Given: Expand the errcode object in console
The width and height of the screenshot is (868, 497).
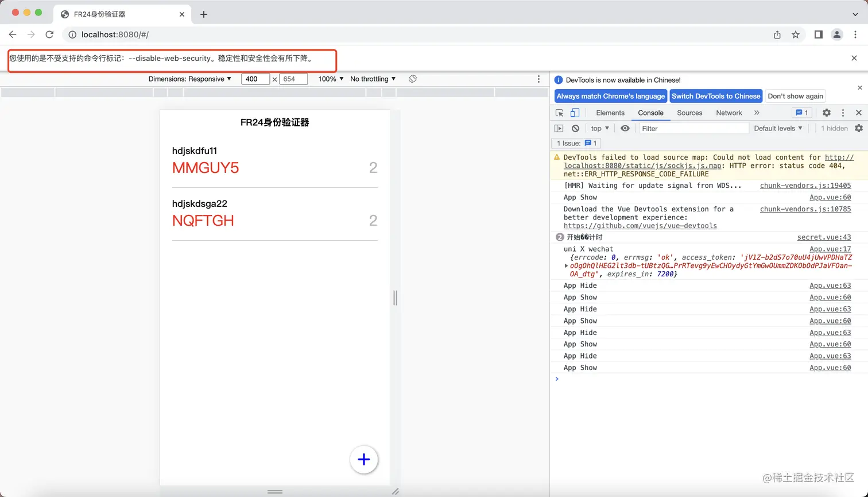Looking at the screenshot, I should click(566, 266).
